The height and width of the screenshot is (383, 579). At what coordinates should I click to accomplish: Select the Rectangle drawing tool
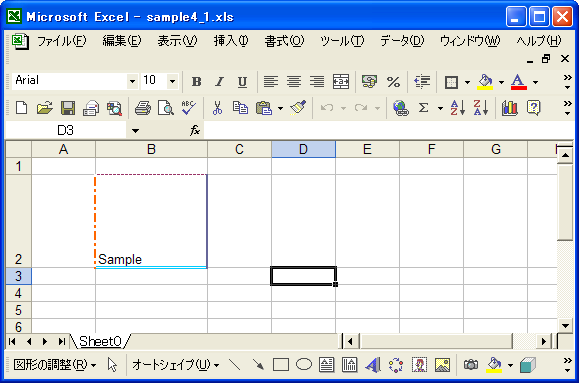[x=281, y=365]
